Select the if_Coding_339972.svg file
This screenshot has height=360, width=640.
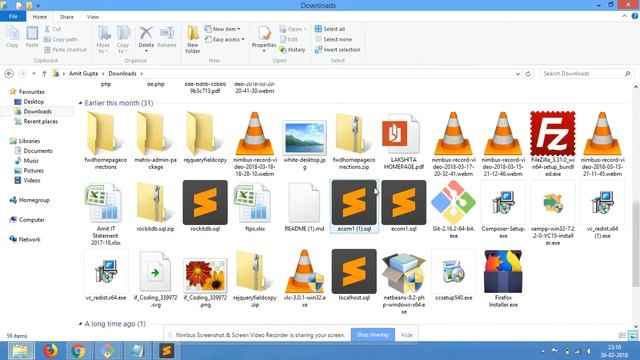pyautogui.click(x=155, y=279)
